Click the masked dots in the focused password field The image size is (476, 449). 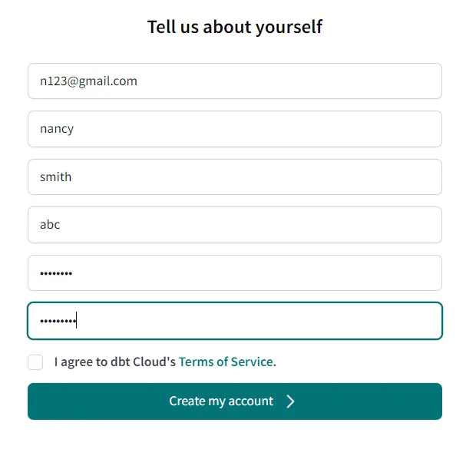[x=58, y=322]
